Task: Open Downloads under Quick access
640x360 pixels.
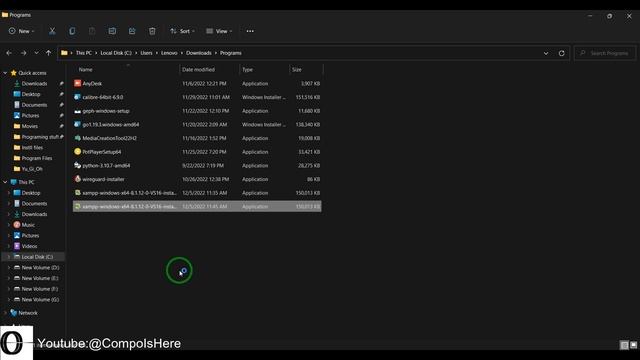Action: point(34,84)
